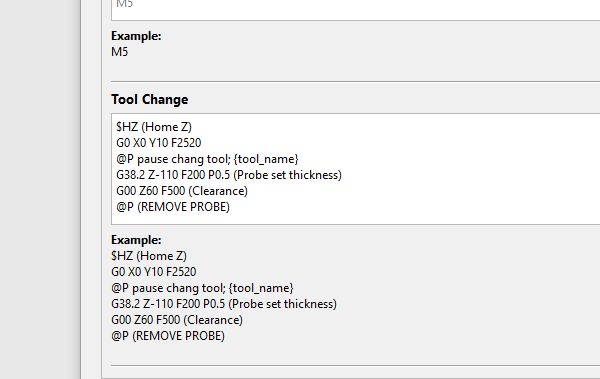Click the G00 Z60 F500 (Clearance) editor line

[x=182, y=191]
